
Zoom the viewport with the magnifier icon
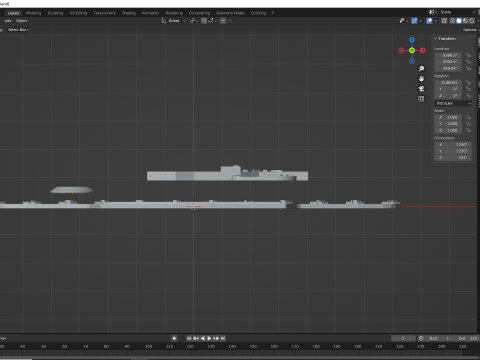(421, 69)
